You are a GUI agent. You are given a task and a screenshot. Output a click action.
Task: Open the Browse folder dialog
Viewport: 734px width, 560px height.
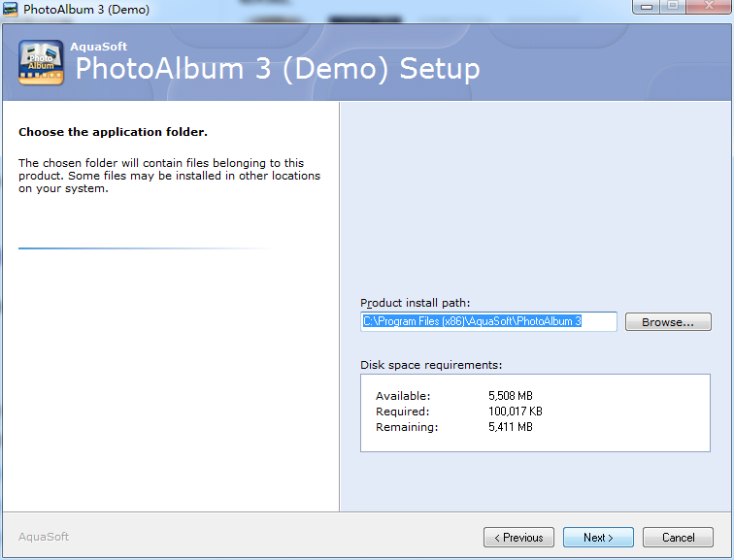tap(668, 322)
